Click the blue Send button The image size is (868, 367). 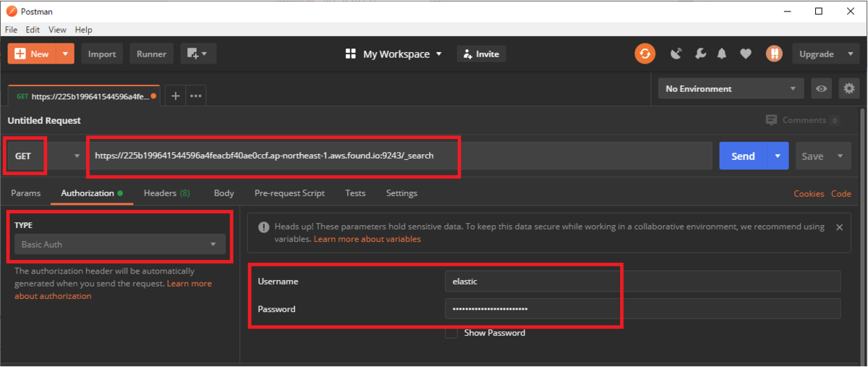[743, 156]
